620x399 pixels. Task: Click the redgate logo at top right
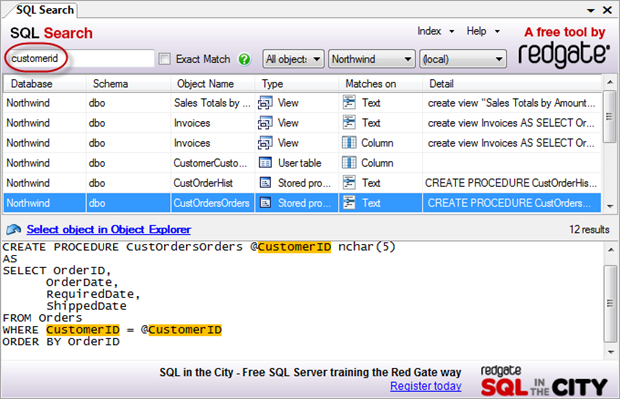click(564, 54)
